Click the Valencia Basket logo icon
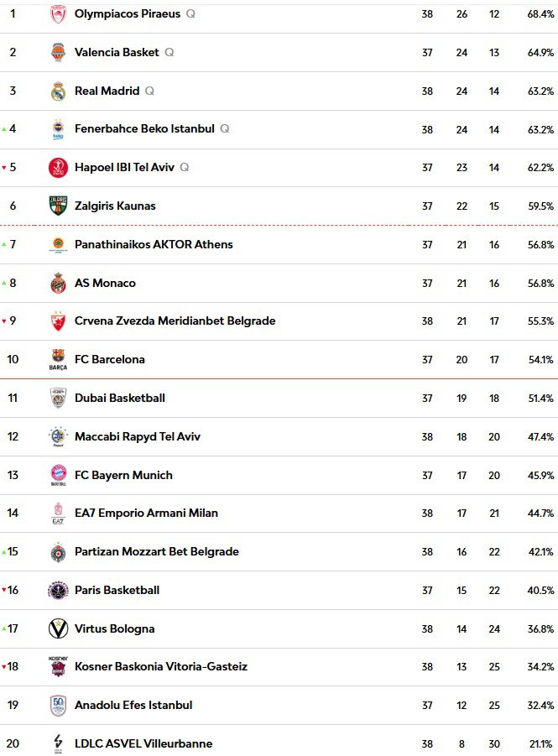Viewport: 558px width, 756px height. coord(58,52)
